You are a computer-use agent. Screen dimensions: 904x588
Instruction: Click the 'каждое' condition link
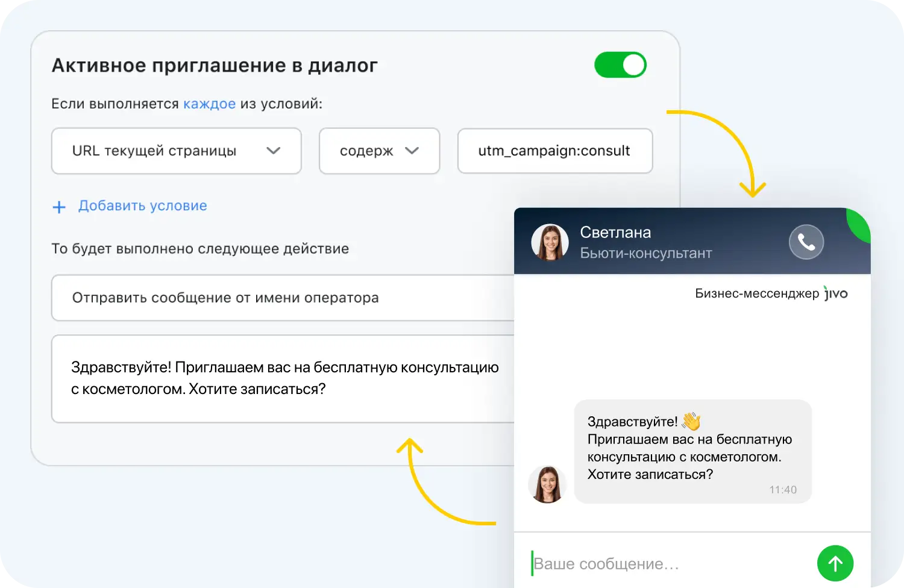[x=209, y=104]
